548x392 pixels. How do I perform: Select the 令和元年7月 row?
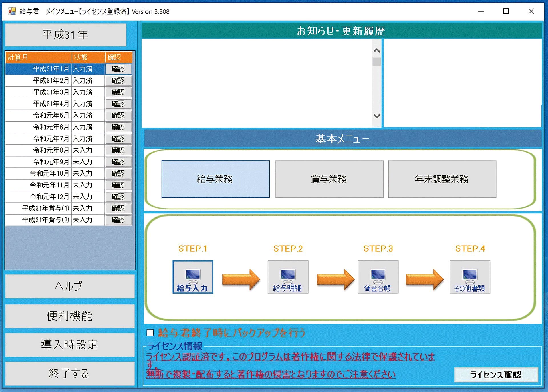[x=69, y=138]
